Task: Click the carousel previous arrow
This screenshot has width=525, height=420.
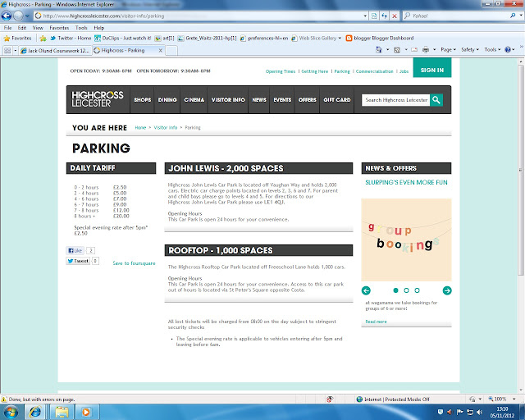Action: click(x=366, y=290)
